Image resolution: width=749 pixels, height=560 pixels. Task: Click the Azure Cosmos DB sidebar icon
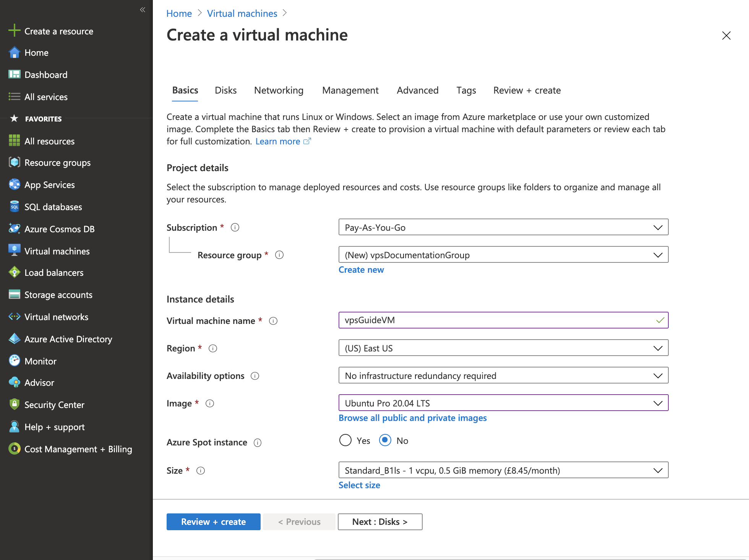15,229
